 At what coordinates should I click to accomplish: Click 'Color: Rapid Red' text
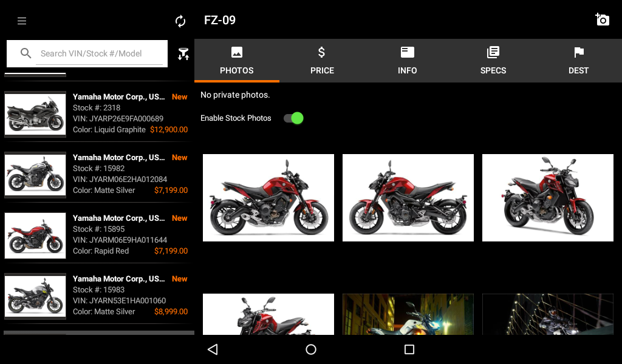101,251
